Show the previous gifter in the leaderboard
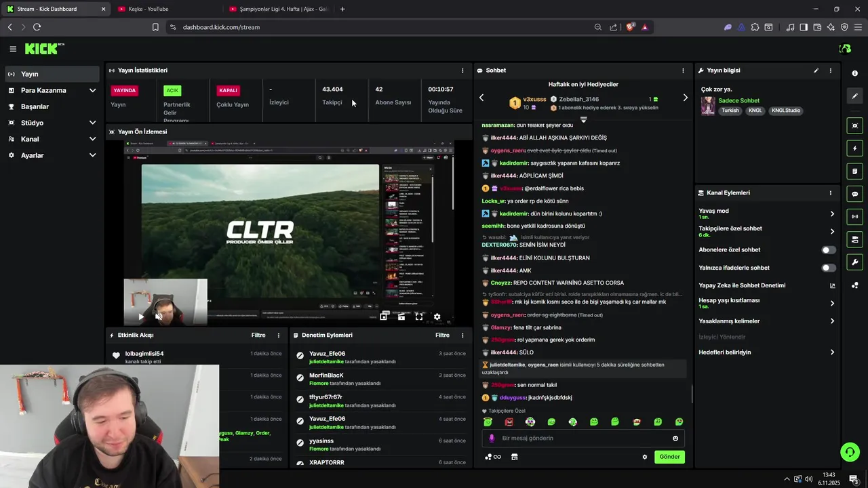 coord(481,98)
